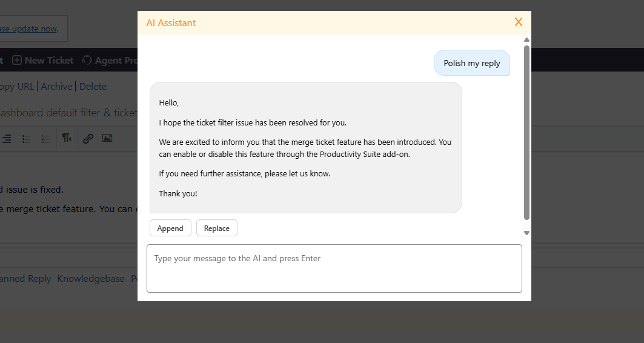This screenshot has width=644, height=343.
Task: Click the insert link icon in editor
Action: [88, 138]
